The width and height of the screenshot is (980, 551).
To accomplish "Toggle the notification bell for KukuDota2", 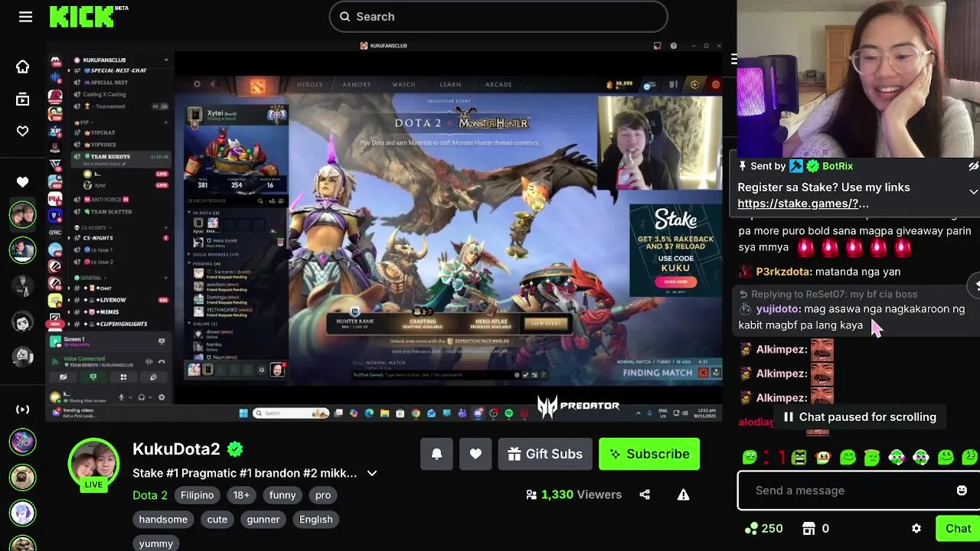I will click(x=436, y=454).
